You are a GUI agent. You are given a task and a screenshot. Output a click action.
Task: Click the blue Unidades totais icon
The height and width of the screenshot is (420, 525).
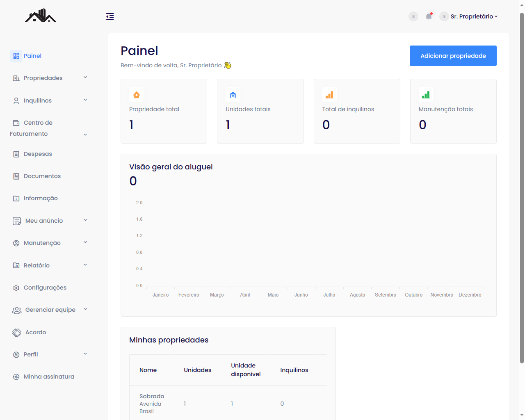point(233,95)
